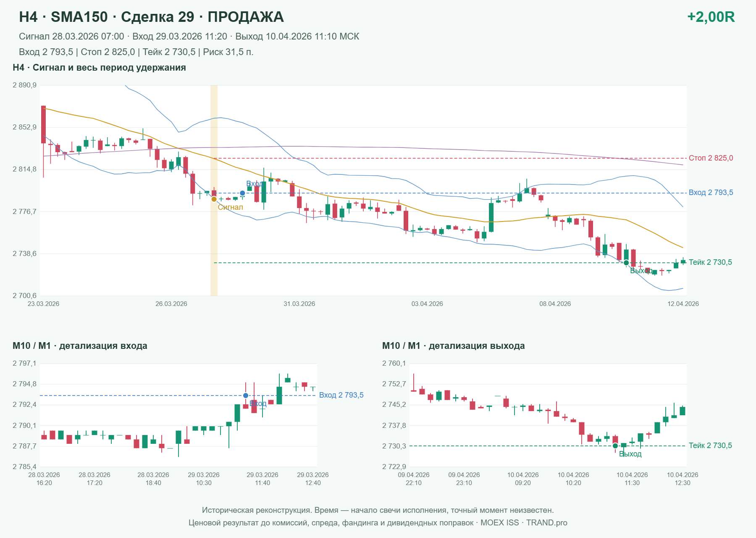Click the 29.03.2026 11:40 time label

262,479
